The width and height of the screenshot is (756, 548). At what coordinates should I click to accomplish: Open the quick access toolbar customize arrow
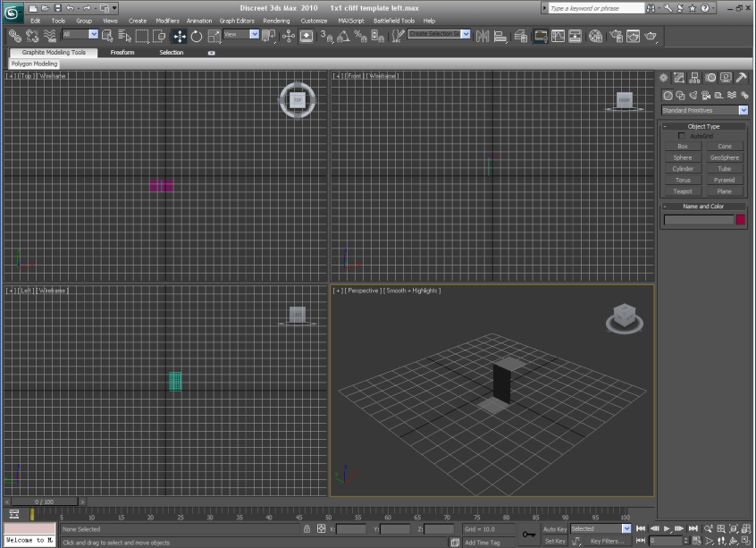click(114, 8)
